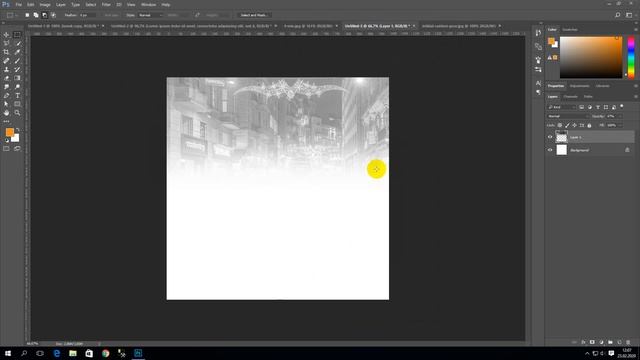This screenshot has height=360, width=640.
Task: Select the Hand tool
Action: [6, 113]
